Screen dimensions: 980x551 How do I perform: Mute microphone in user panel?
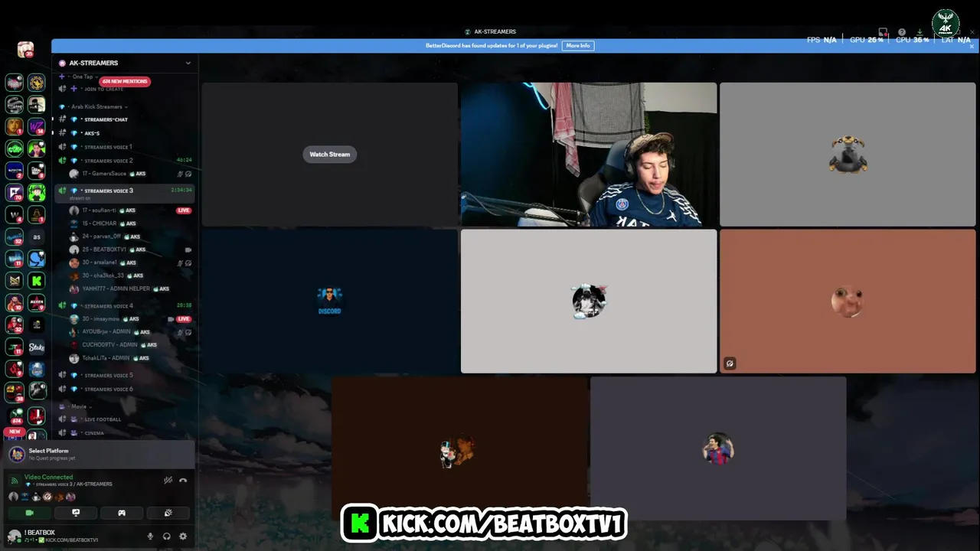(150, 536)
